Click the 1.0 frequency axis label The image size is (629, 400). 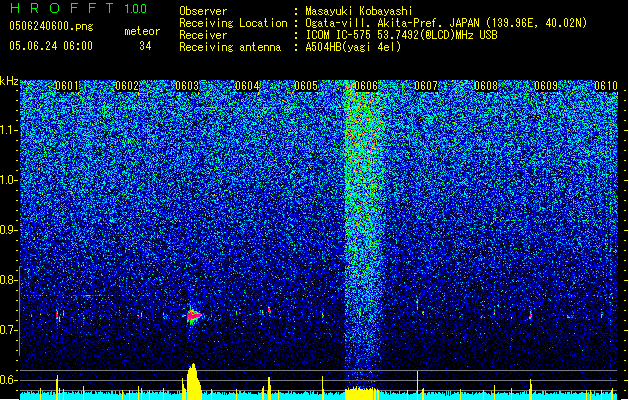pos(9,180)
